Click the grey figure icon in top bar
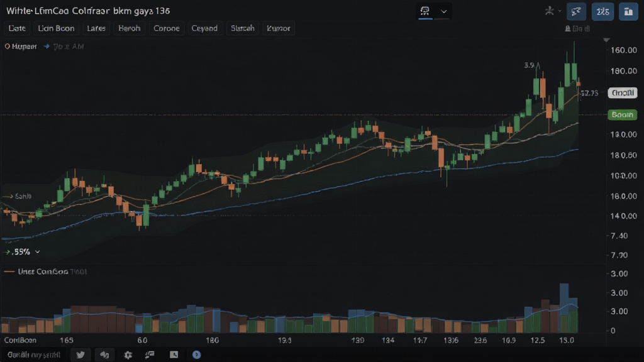Screen dimensions: 644x362 (549, 11)
